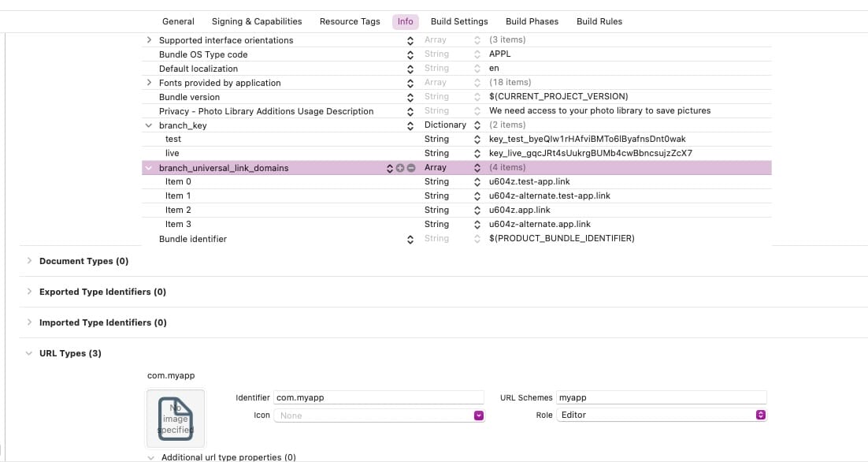Change type stepper for live key
The width and height of the screenshot is (868, 462).
click(x=477, y=154)
